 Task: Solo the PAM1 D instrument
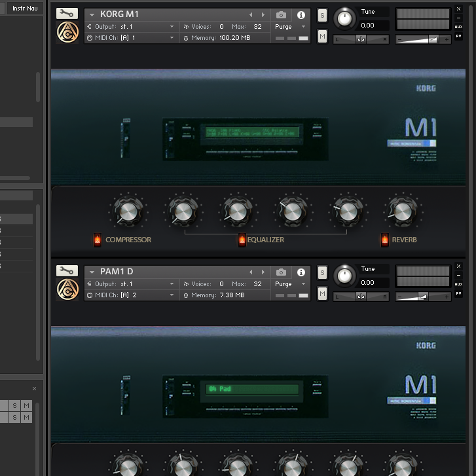[x=322, y=273]
